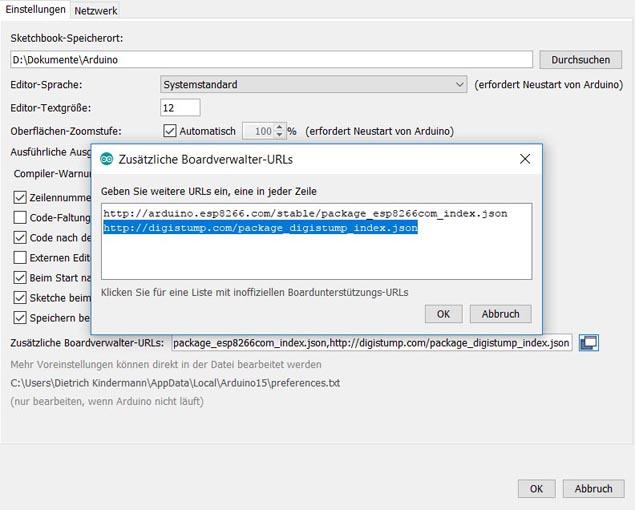The height and width of the screenshot is (510, 635).
Task: Toggle the Sketche beim checkbox
Action: [20, 298]
